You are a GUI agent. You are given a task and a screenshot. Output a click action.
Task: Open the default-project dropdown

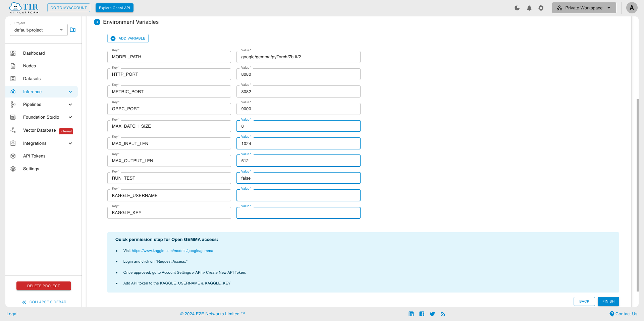tap(39, 30)
